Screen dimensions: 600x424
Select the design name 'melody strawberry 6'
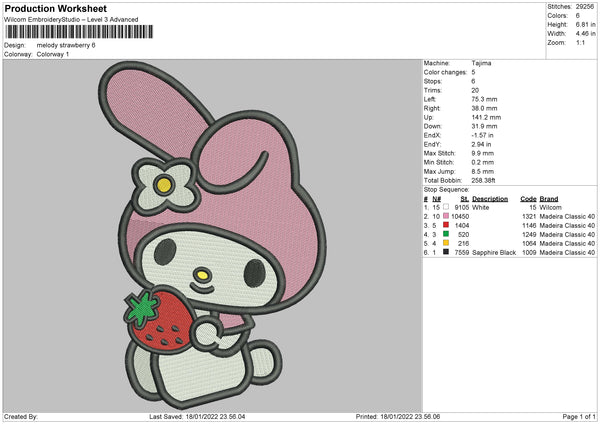(66, 45)
